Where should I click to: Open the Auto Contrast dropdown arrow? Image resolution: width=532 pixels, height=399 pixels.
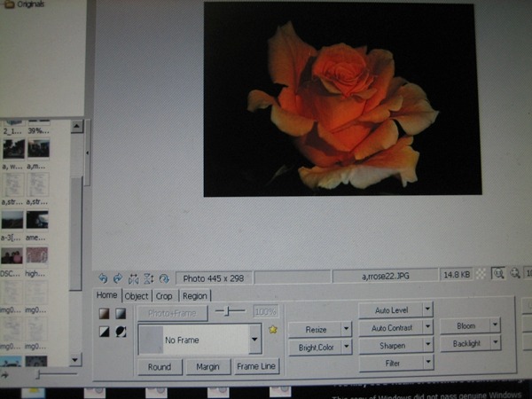427,326
